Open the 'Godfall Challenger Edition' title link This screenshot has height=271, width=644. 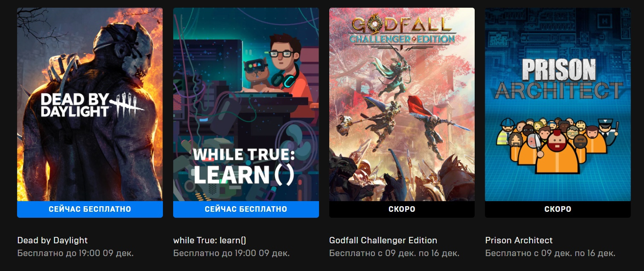click(x=383, y=240)
